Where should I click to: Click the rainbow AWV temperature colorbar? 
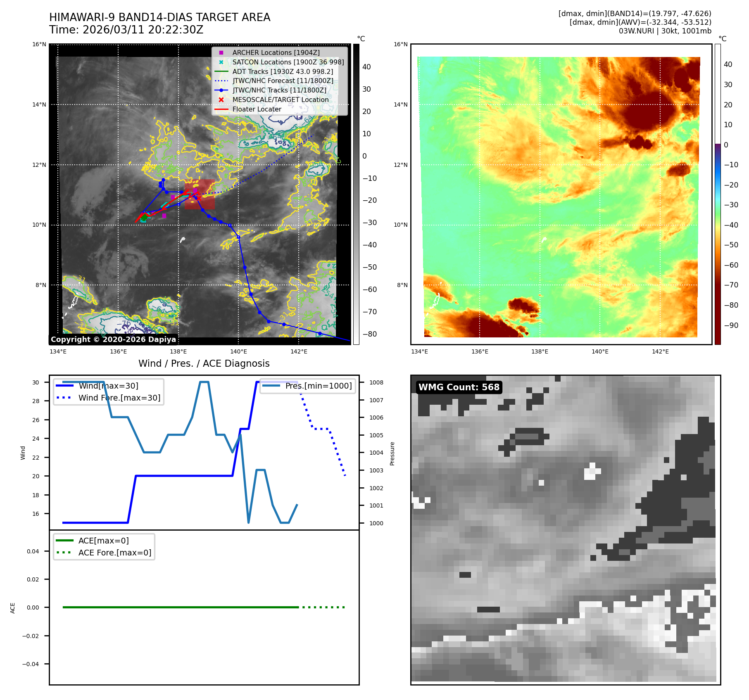718,194
